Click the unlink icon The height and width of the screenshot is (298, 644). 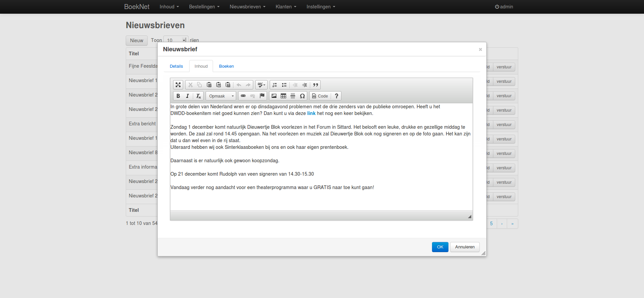pyautogui.click(x=253, y=96)
